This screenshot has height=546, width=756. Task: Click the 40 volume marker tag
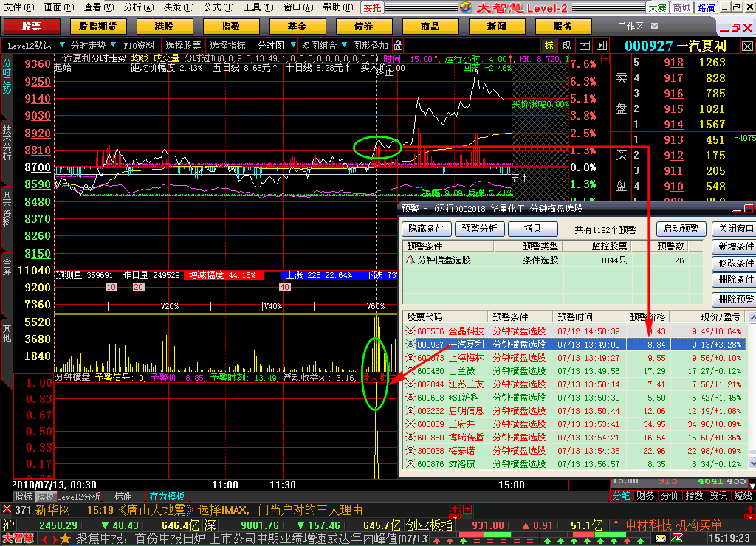pos(284,287)
